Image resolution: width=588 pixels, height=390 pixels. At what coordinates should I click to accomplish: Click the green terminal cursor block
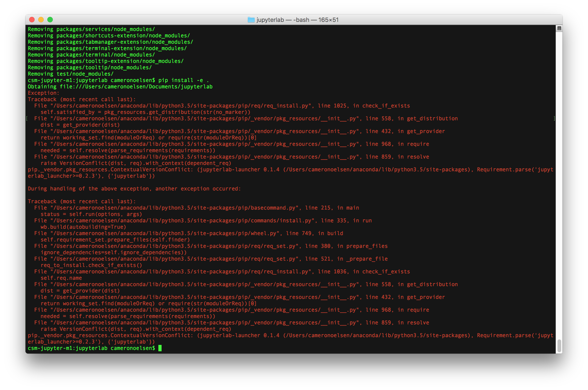[x=160, y=348]
